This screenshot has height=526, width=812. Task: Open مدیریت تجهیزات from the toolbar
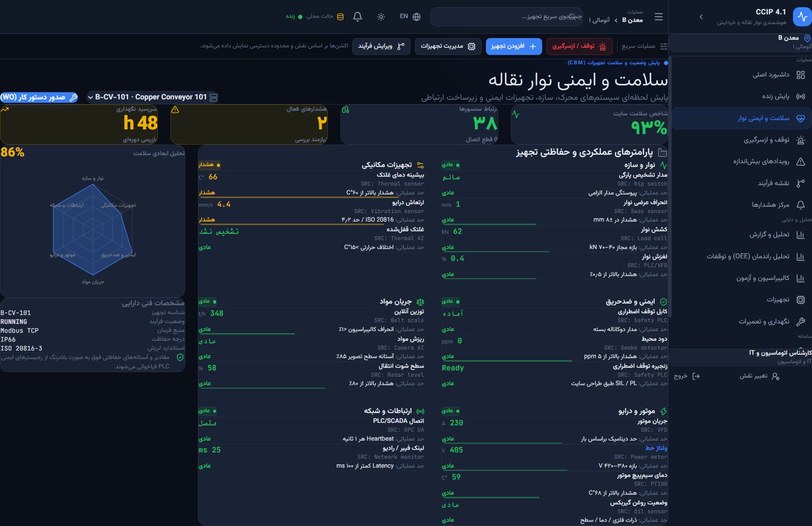tap(448, 46)
